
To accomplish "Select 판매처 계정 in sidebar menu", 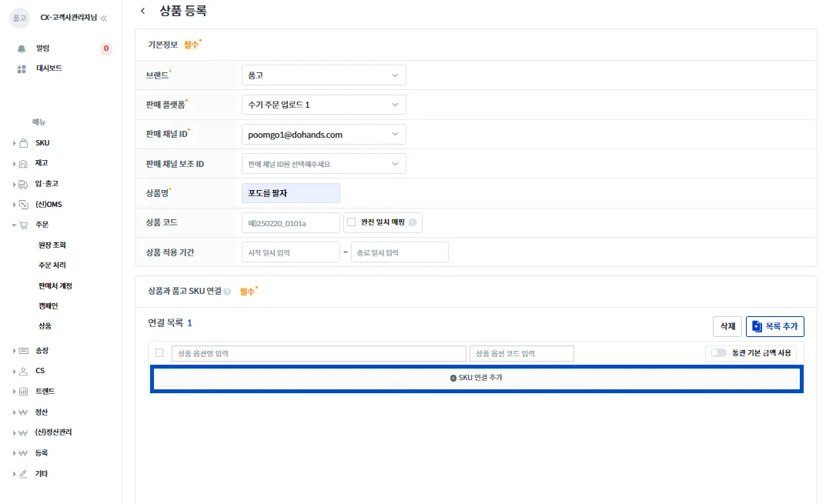I will point(55,285).
